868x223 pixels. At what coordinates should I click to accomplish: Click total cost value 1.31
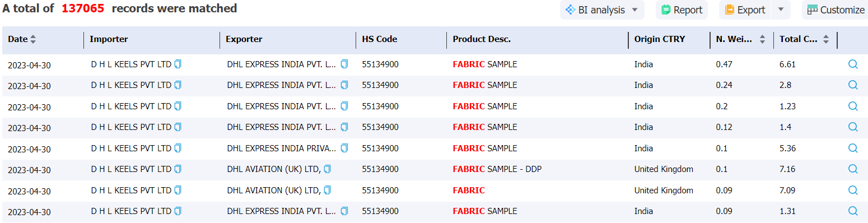point(787,211)
